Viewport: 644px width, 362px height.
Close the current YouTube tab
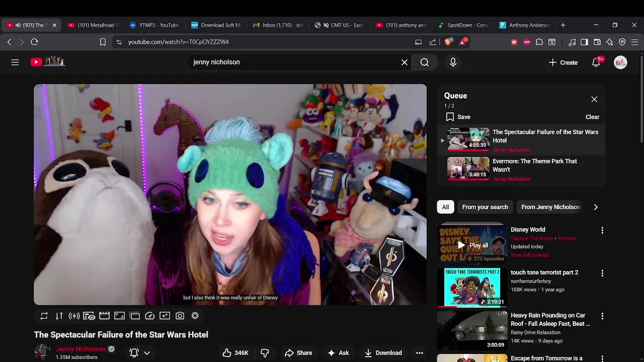(54, 25)
